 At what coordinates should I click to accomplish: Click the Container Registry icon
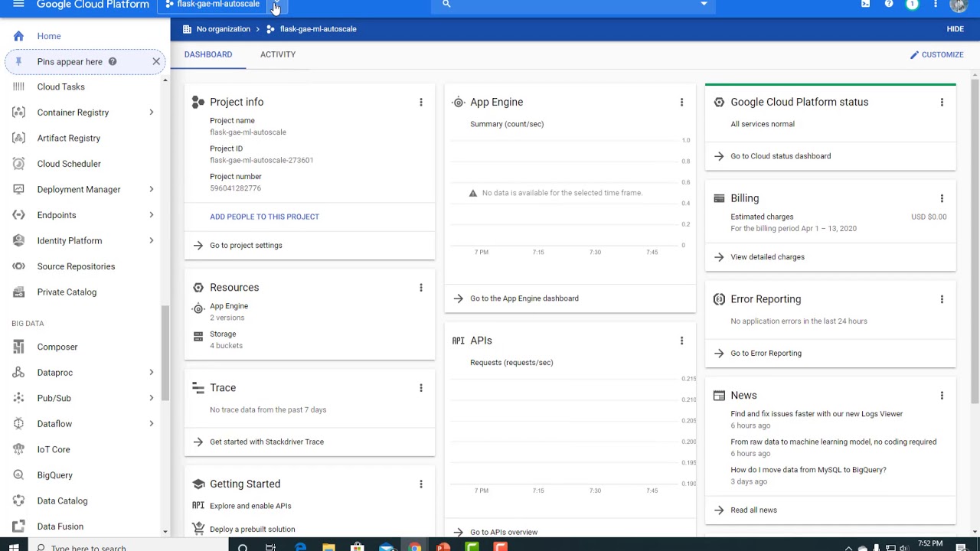click(18, 112)
